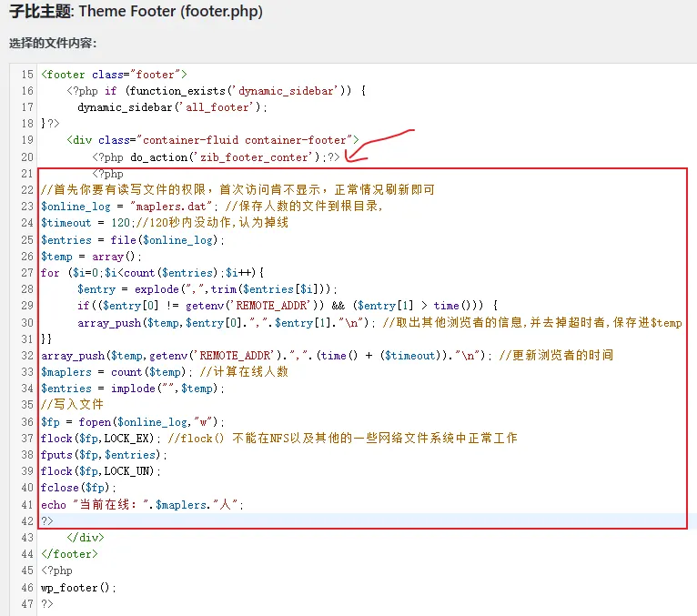Click line number 15 in the gutter
697x616 pixels.
[27, 75]
